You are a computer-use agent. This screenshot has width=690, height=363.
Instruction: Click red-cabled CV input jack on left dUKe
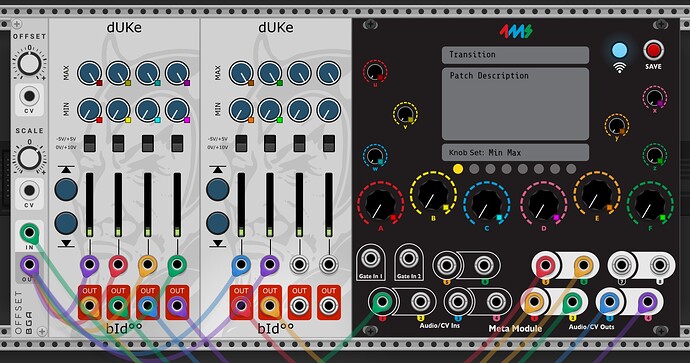tap(118, 264)
